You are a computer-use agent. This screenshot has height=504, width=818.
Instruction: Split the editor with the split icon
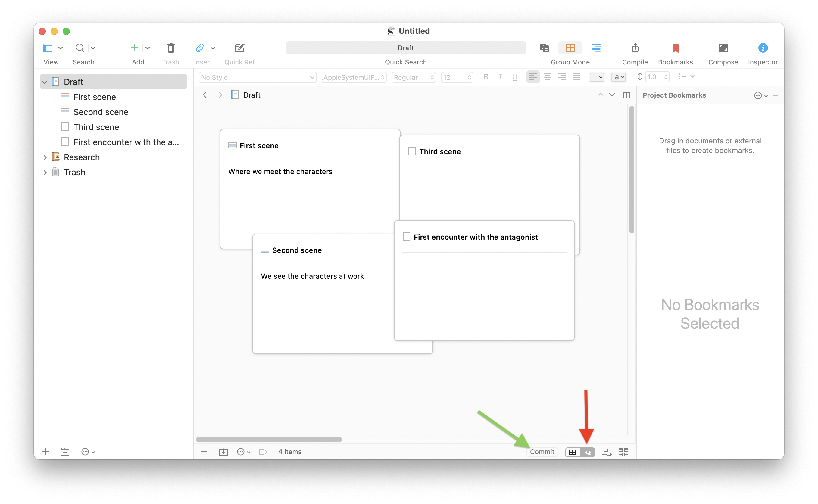626,95
